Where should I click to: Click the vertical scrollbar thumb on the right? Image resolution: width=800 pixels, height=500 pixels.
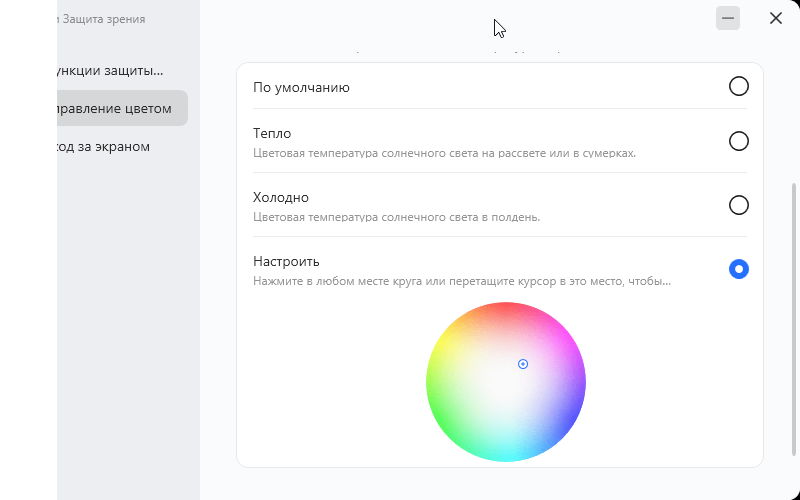[x=795, y=316]
